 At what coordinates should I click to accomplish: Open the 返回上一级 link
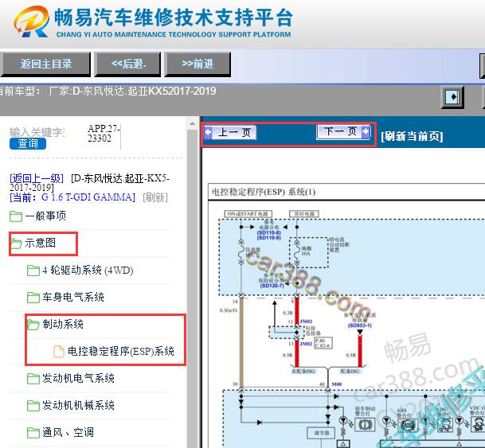pyautogui.click(x=37, y=178)
